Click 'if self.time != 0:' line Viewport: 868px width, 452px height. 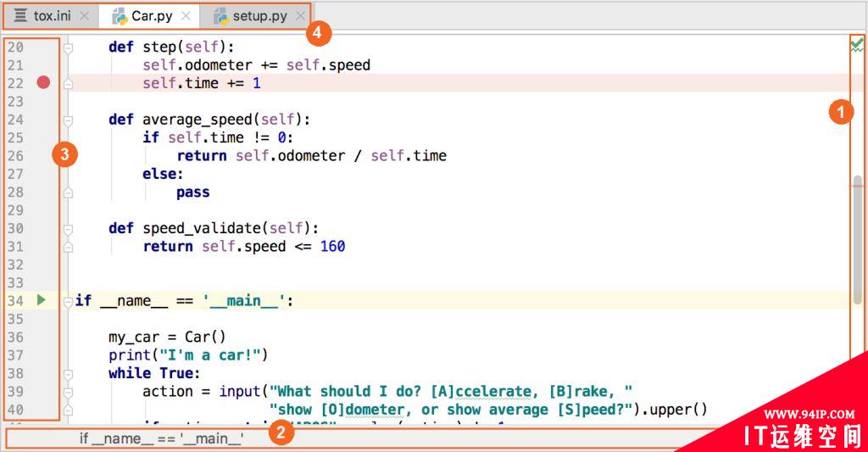[218, 138]
